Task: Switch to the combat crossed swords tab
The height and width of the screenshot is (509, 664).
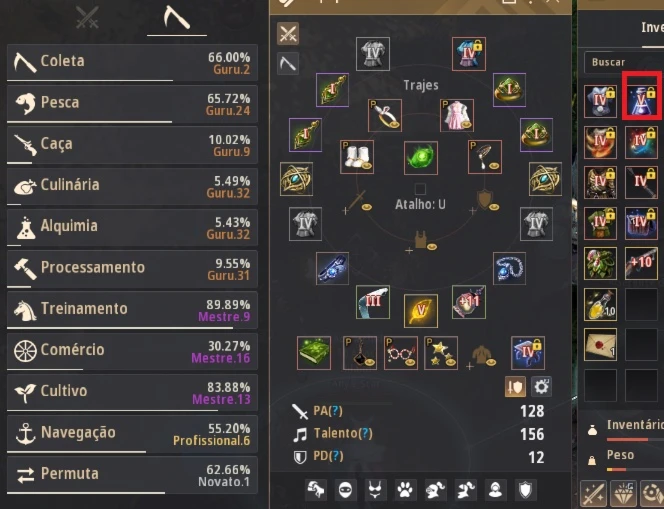Action: [x=87, y=18]
